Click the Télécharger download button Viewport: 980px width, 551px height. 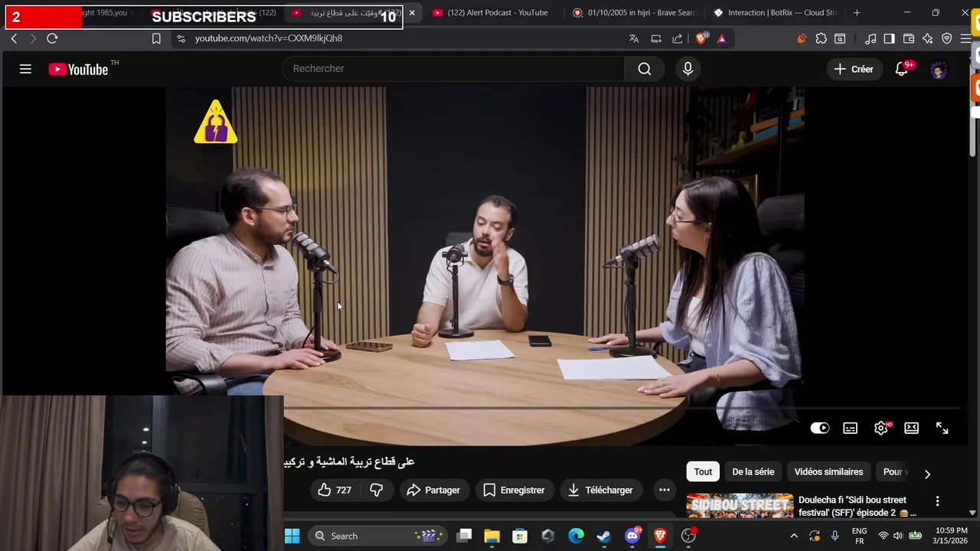[x=600, y=490]
